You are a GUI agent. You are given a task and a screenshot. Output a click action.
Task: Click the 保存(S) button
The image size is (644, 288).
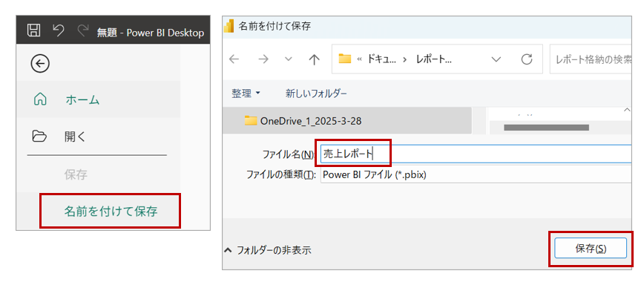(591, 248)
